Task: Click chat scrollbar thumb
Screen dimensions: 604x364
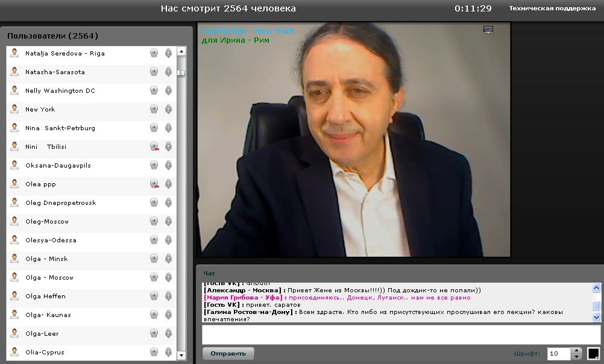Action: 596,306
